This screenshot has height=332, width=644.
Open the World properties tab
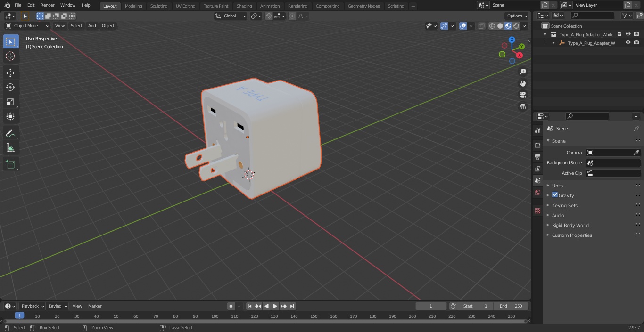click(537, 192)
